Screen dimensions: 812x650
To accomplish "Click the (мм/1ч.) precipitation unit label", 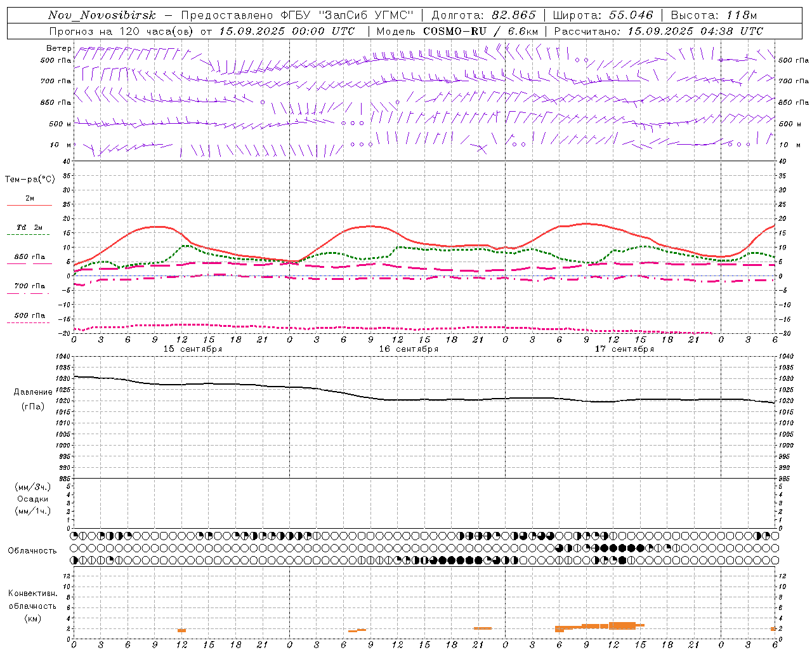I will coord(33,511).
